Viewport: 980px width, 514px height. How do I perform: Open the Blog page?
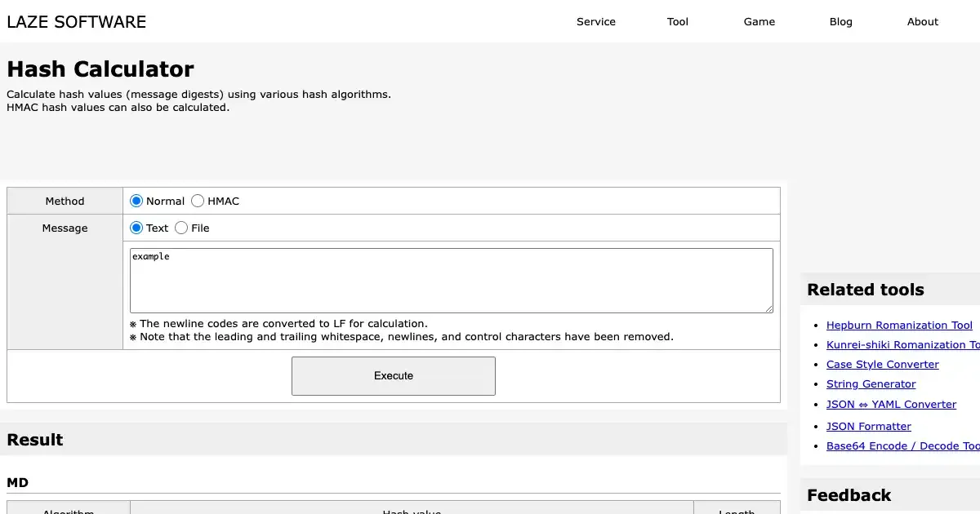point(841,22)
